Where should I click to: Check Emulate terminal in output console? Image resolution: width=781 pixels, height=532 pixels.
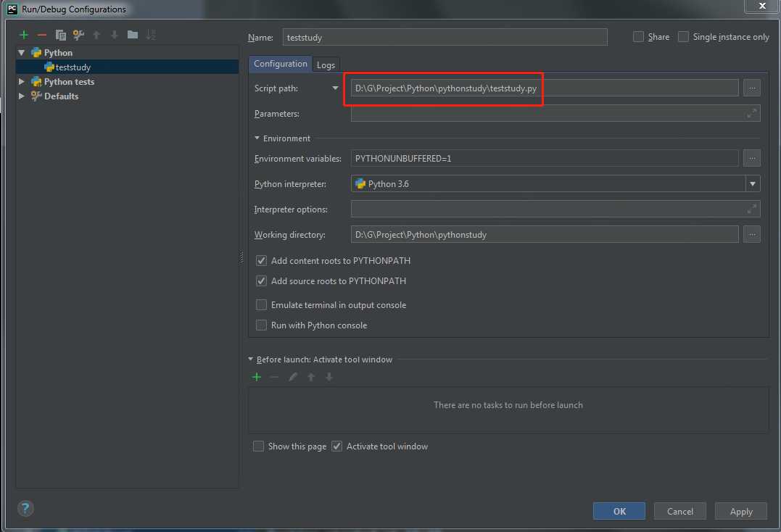tap(261, 304)
